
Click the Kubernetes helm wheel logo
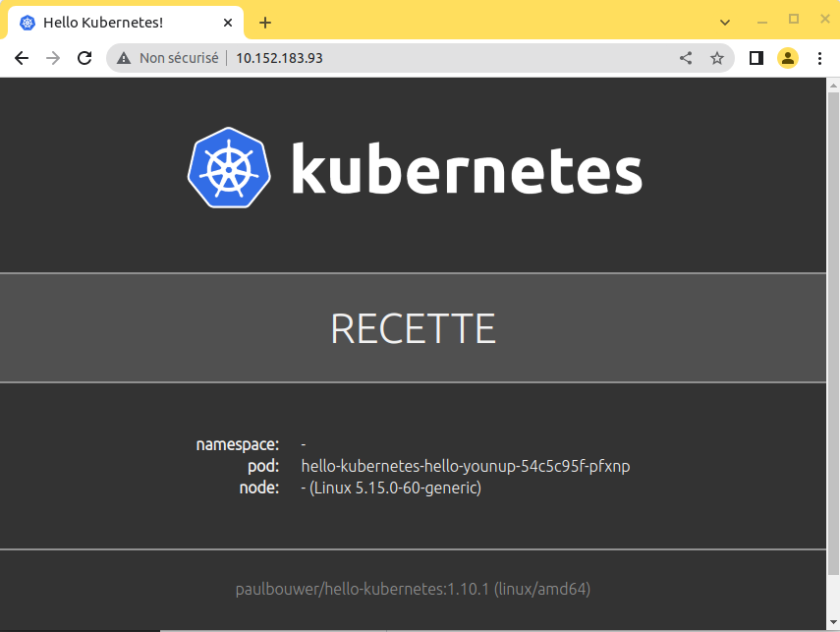[x=229, y=168]
